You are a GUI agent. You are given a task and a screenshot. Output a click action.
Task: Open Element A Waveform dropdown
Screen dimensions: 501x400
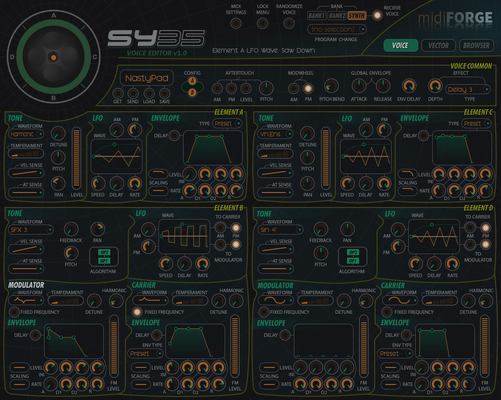point(26,134)
